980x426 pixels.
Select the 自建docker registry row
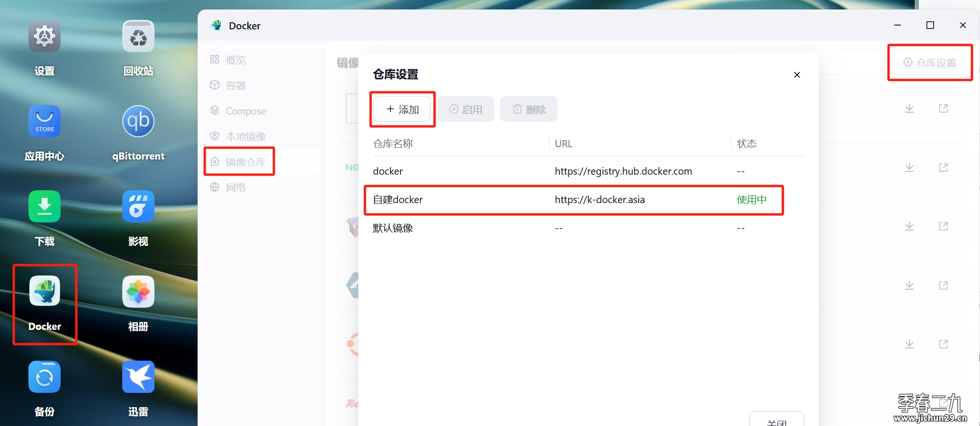588,200
